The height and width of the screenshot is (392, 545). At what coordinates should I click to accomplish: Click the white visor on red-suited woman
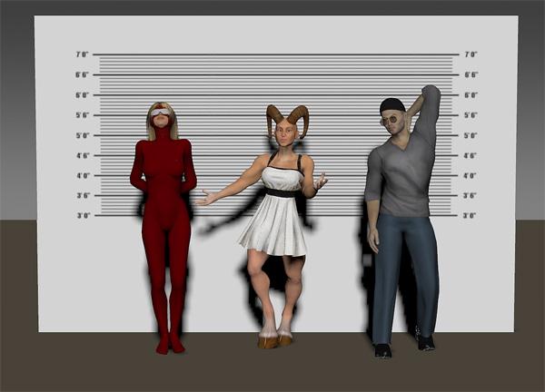162,113
